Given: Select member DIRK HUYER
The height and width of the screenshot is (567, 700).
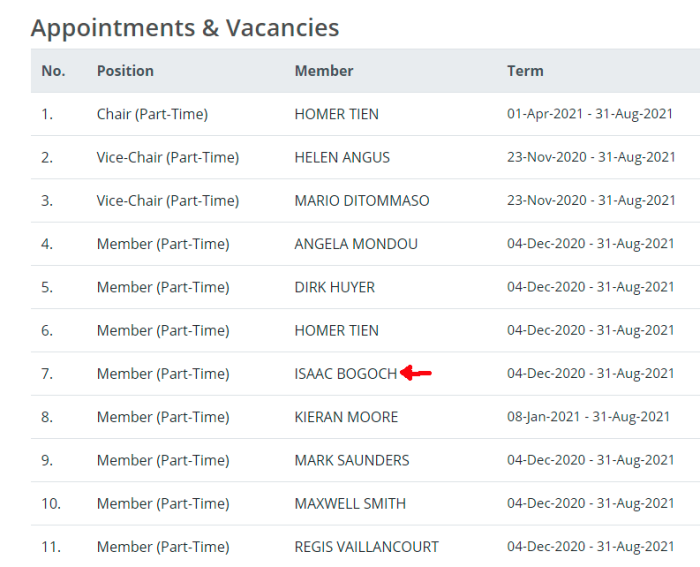Looking at the screenshot, I should point(334,288).
